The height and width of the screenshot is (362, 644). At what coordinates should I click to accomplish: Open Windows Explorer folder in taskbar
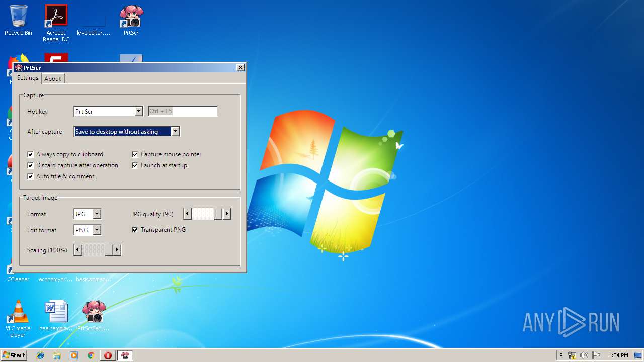tap(57, 355)
